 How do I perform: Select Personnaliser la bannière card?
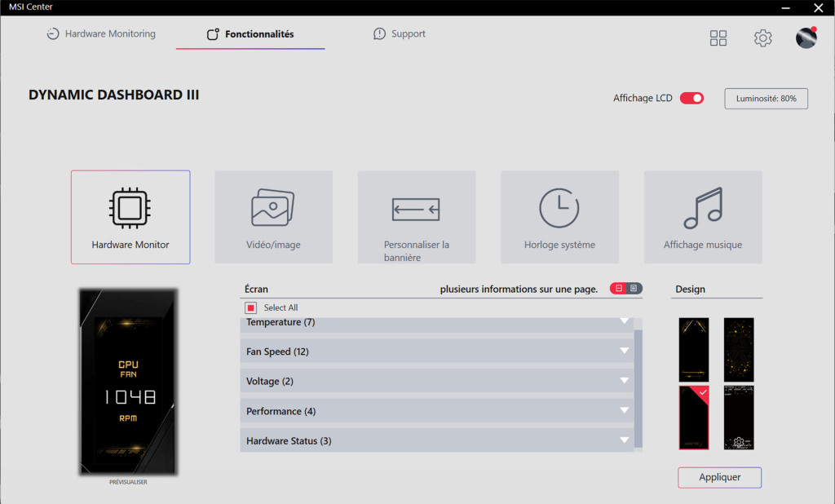pos(417,217)
